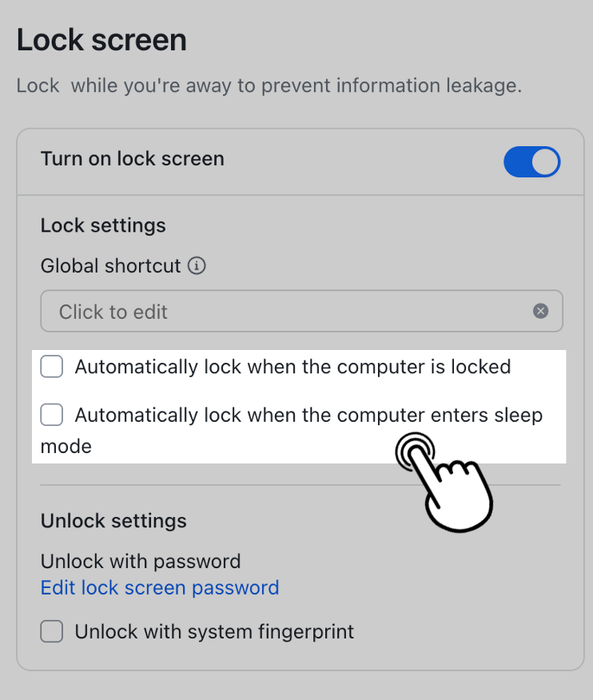Enable automatic lock when computer is locked

pos(51,366)
